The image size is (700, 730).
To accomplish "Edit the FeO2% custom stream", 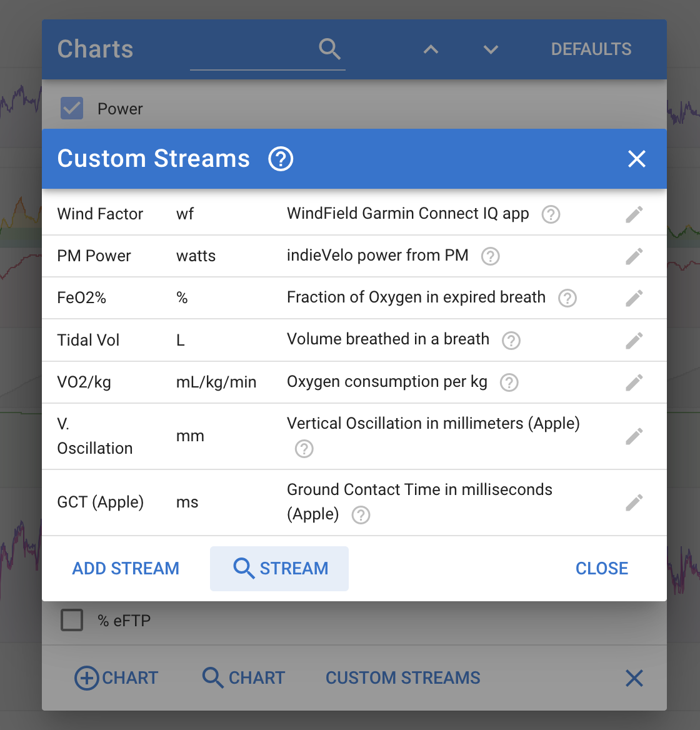I will (x=634, y=298).
